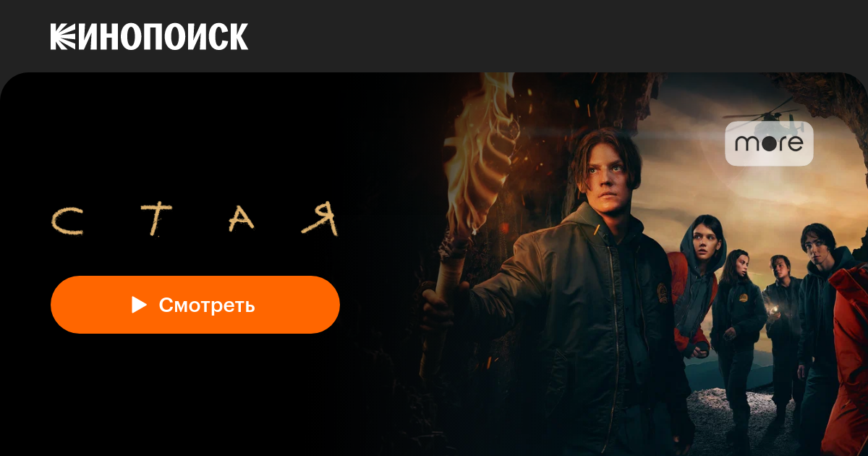868x456 pixels.
Task: Click the more badge on the poster
Action: pos(769,143)
